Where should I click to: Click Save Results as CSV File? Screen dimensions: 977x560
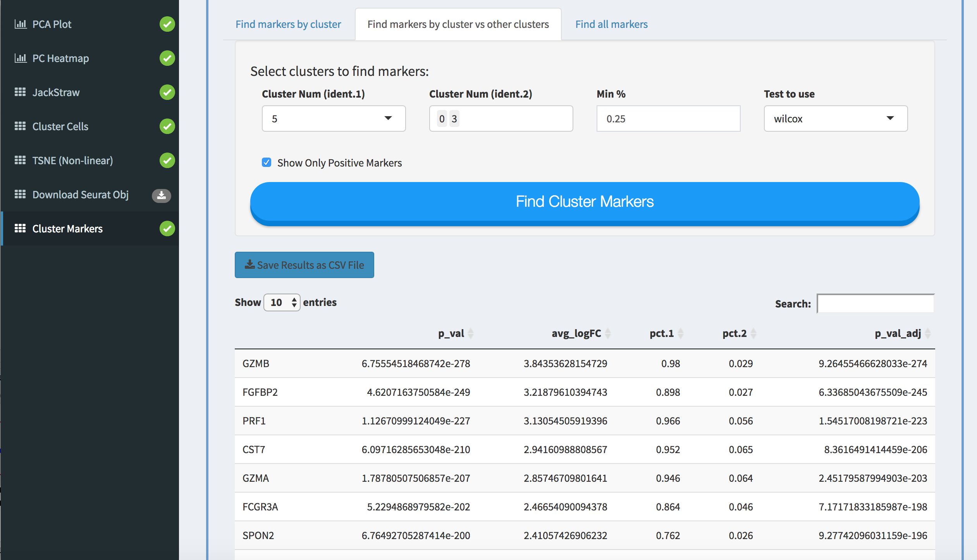point(304,265)
